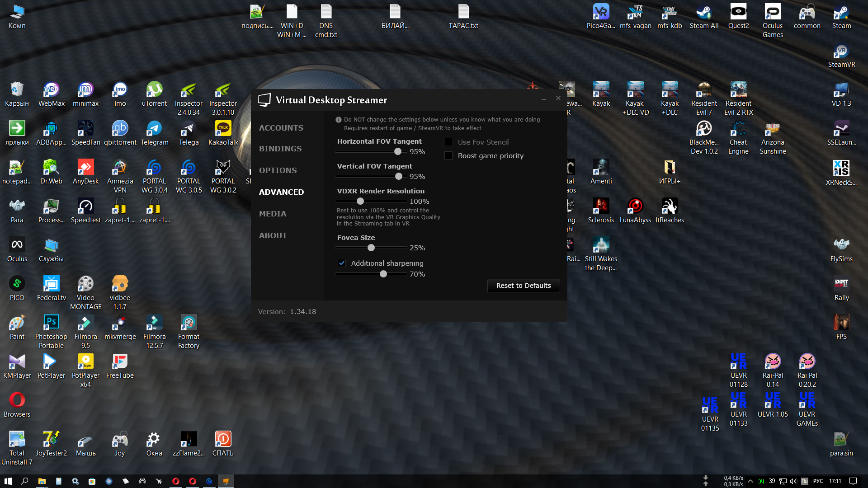Image resolution: width=868 pixels, height=488 pixels.
Task: Open the SteamVR desktop shortcut
Action: pyautogui.click(x=841, y=56)
